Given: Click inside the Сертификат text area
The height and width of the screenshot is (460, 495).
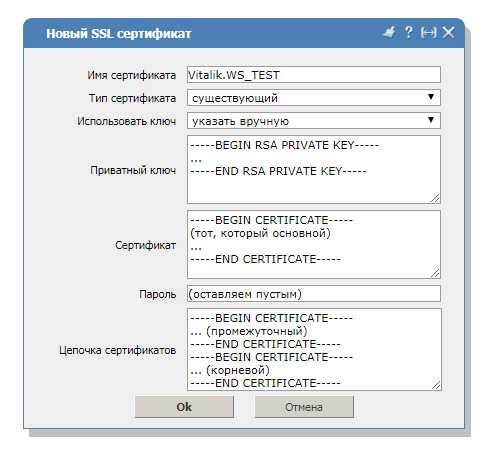Looking at the screenshot, I should point(314,244).
